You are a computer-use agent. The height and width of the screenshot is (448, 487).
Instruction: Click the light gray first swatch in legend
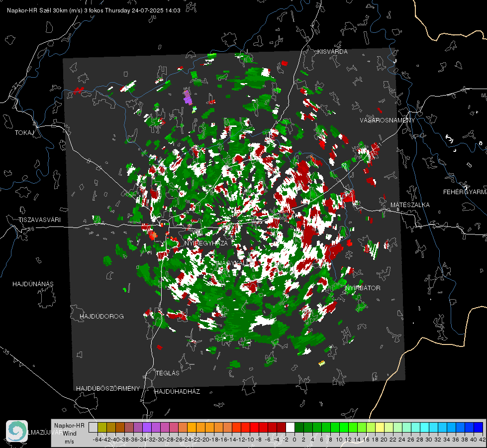coord(93,428)
